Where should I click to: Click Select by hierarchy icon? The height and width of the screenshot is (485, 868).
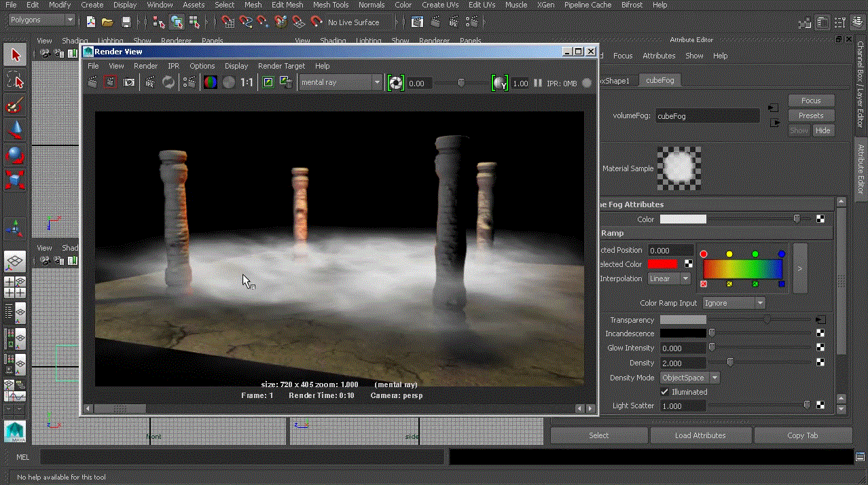159,22
